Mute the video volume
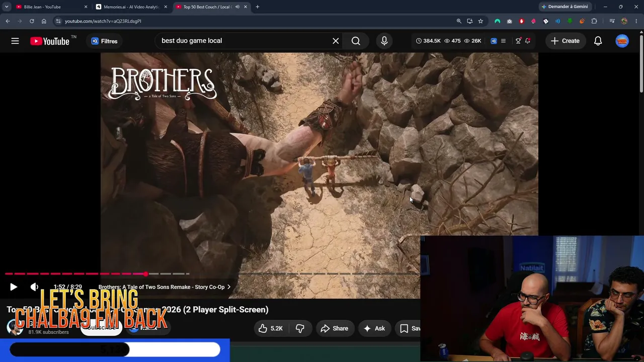Screen dimensions: 644x362 click(x=34, y=287)
